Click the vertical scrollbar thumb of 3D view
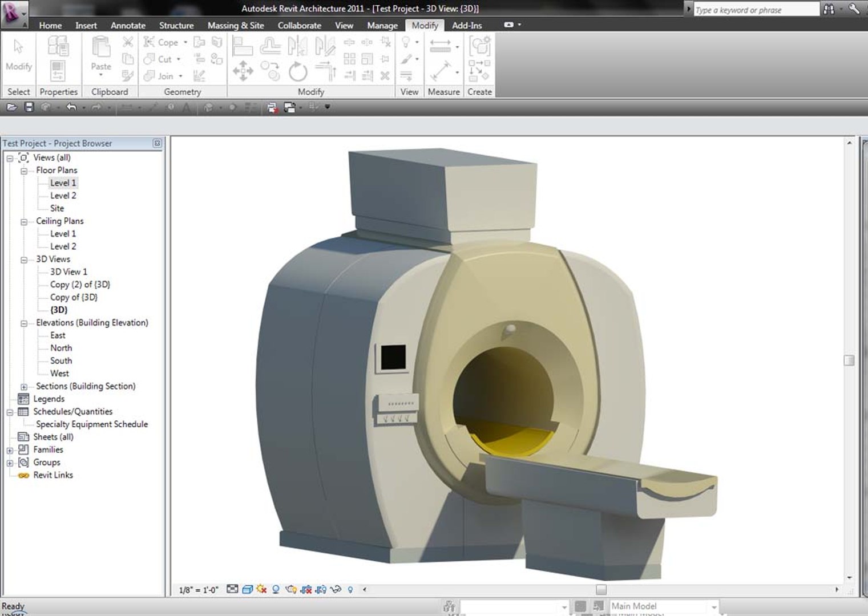This screenshot has height=616, width=868. click(x=849, y=360)
